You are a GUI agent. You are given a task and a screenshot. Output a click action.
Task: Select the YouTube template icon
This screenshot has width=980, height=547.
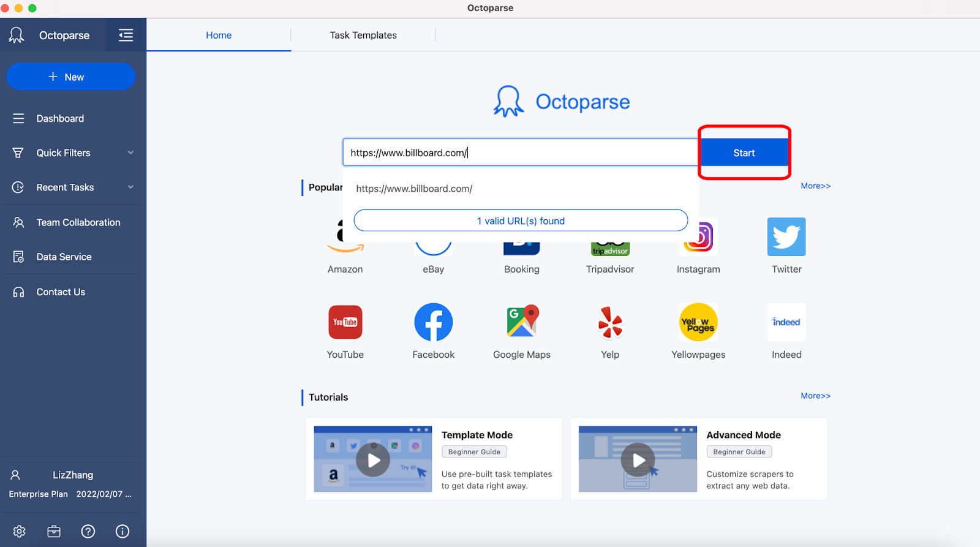pyautogui.click(x=345, y=322)
